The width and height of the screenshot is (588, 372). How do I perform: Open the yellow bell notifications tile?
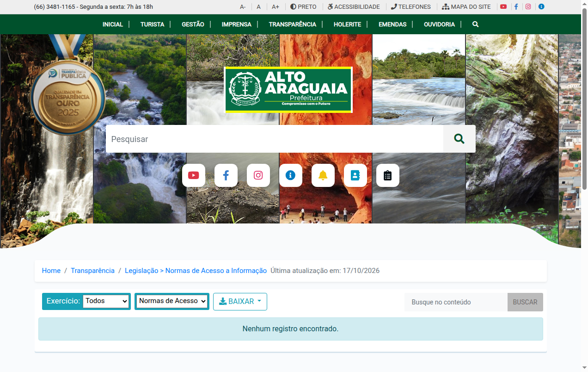(x=323, y=175)
